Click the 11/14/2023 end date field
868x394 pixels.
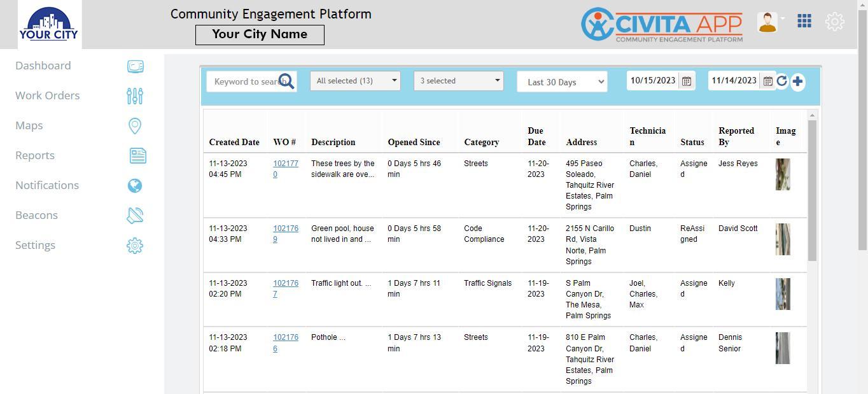734,81
